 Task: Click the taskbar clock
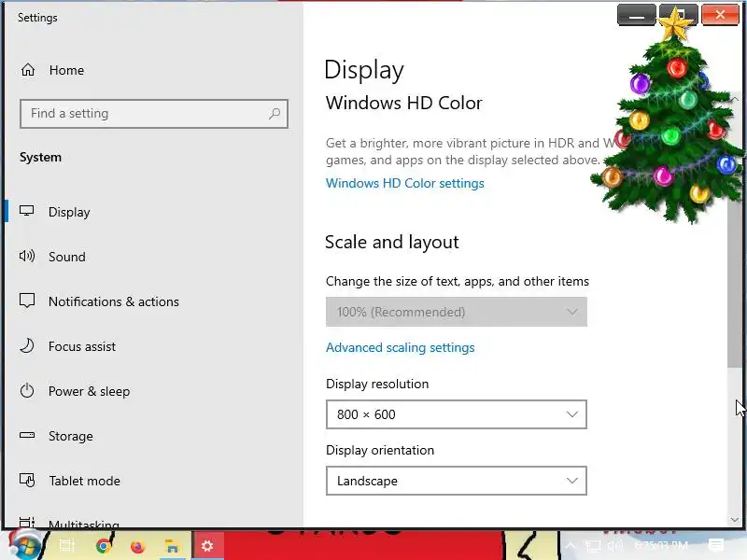661,545
